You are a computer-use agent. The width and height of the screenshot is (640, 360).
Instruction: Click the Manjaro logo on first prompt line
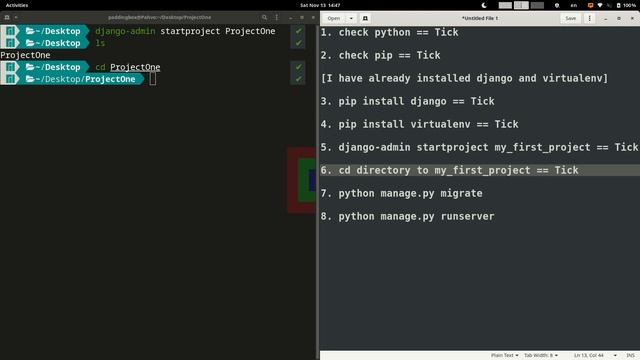10,31
